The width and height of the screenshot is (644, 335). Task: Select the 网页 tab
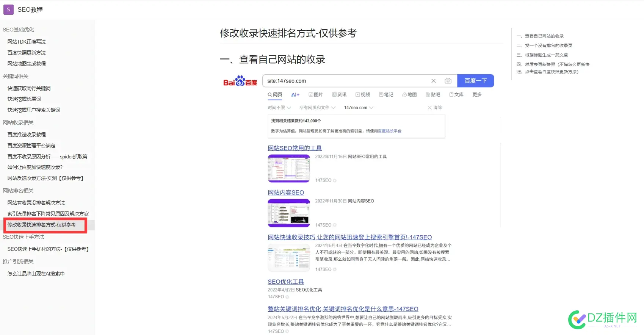pyautogui.click(x=275, y=95)
